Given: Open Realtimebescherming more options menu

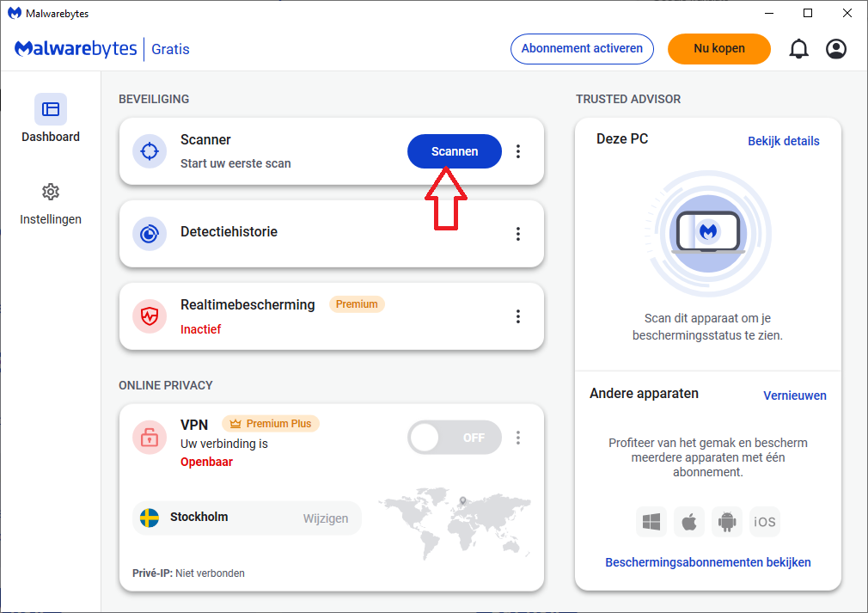Looking at the screenshot, I should (x=518, y=316).
